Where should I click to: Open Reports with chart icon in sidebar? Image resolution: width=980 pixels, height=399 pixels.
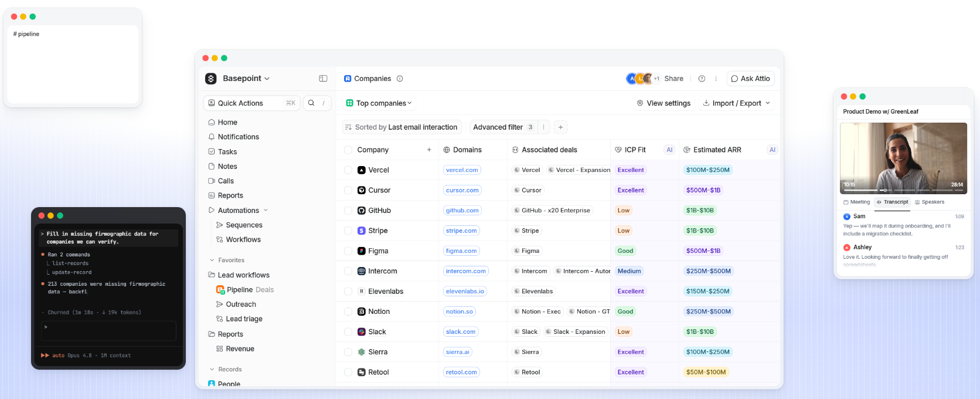(226, 195)
